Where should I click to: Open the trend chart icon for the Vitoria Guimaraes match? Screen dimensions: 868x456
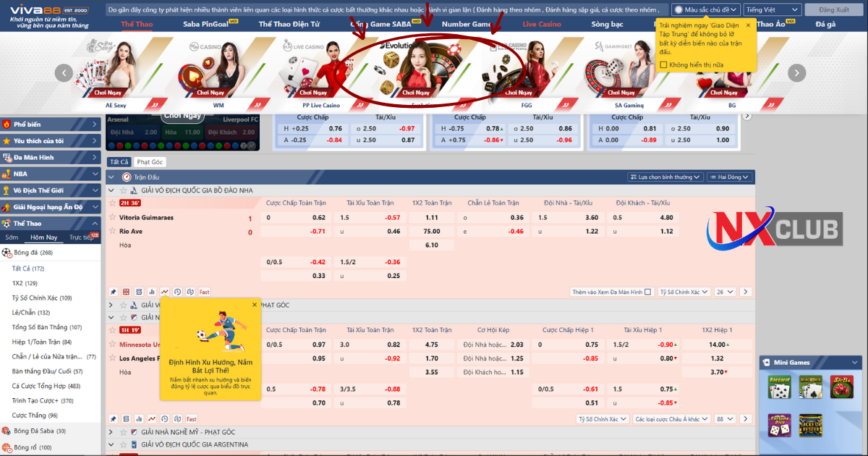[165, 292]
